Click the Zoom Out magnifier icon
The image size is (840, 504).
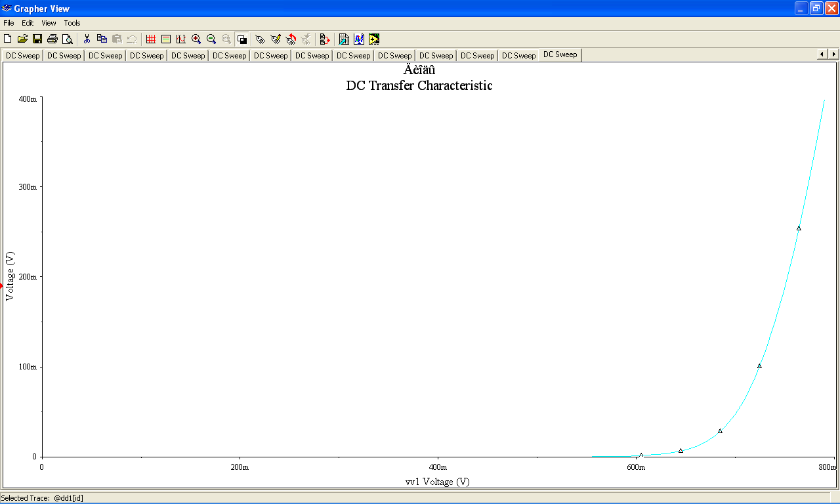(x=211, y=39)
